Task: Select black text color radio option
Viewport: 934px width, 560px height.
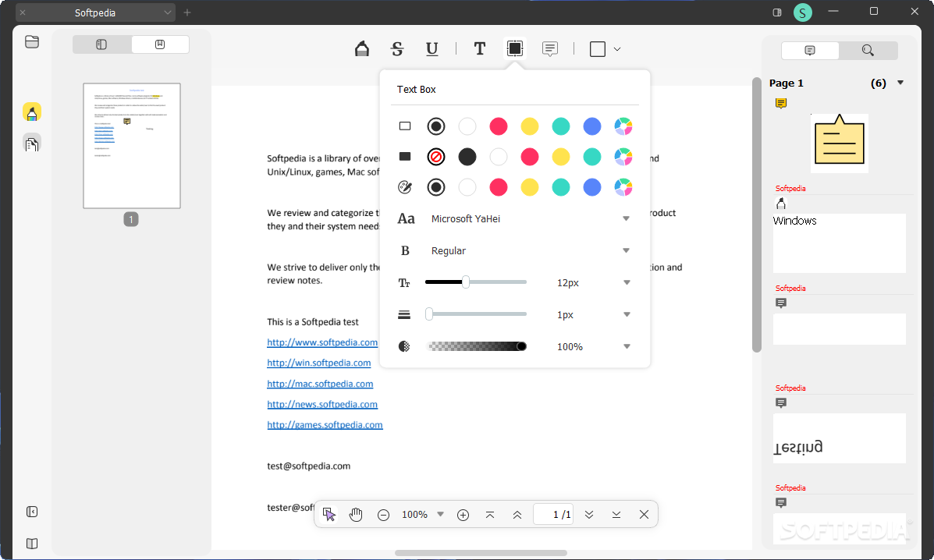Action: coord(436,187)
